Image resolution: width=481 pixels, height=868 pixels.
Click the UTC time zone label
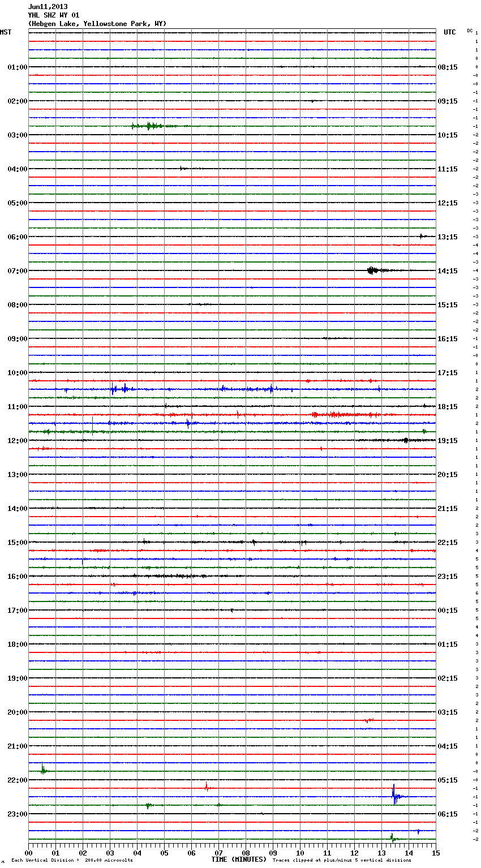(x=449, y=32)
